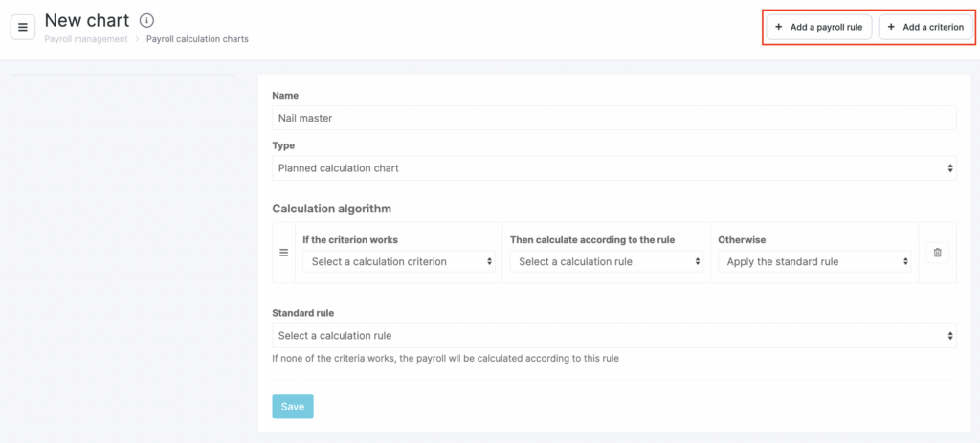Click the Calculation algorithm section heading
980x443 pixels.
click(x=331, y=208)
